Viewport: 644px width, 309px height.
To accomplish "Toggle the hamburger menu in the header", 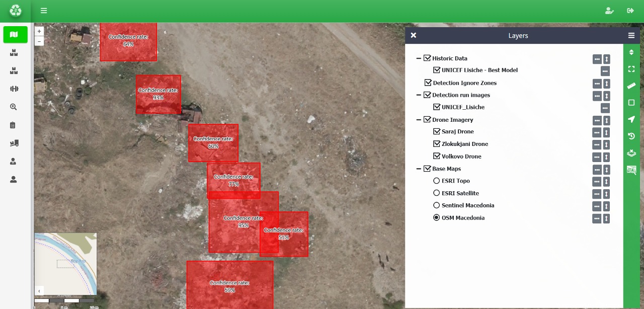I will 44,11.
